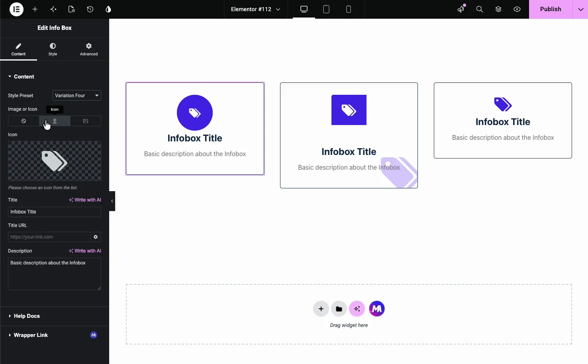Click the large watermark tag in second infobox
The image size is (588, 364).
[400, 172]
